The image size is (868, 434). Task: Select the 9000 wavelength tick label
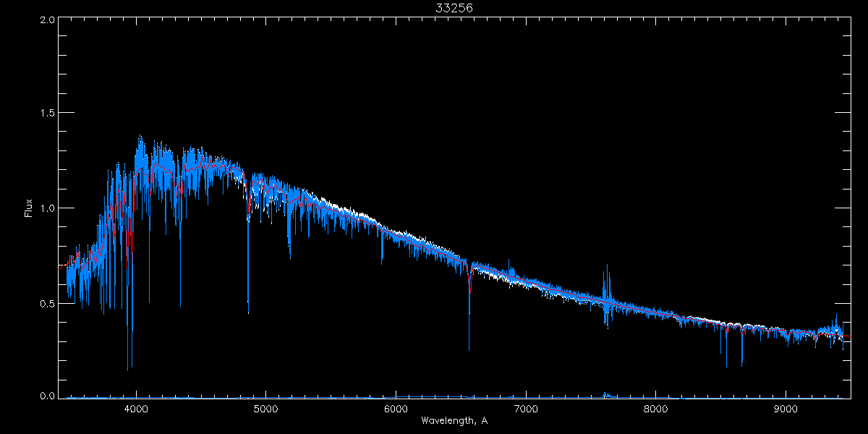786,408
